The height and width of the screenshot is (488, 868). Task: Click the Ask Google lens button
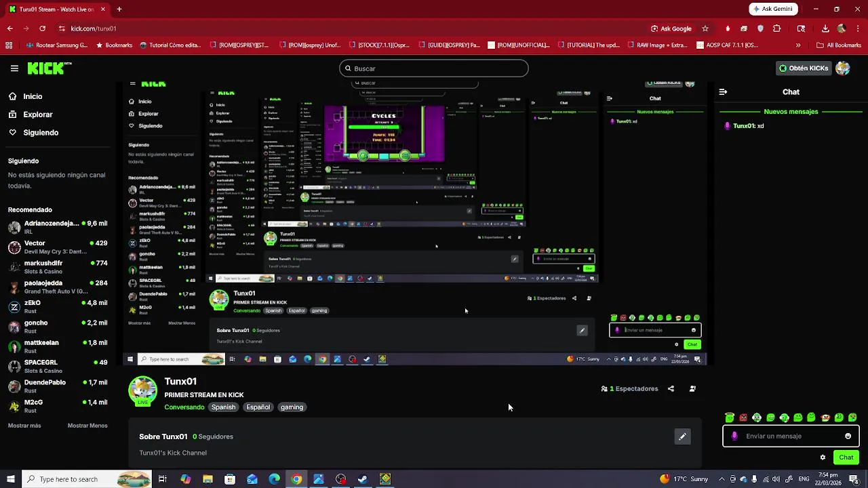[x=671, y=28]
